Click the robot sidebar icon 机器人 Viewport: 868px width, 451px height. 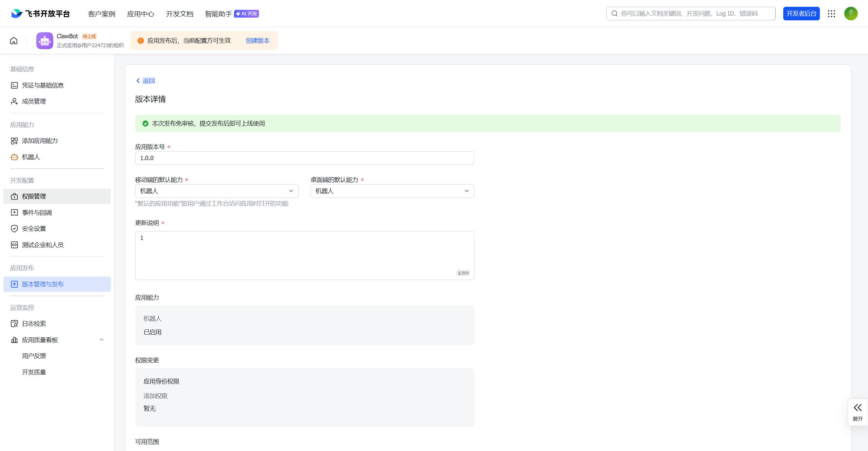tap(14, 157)
